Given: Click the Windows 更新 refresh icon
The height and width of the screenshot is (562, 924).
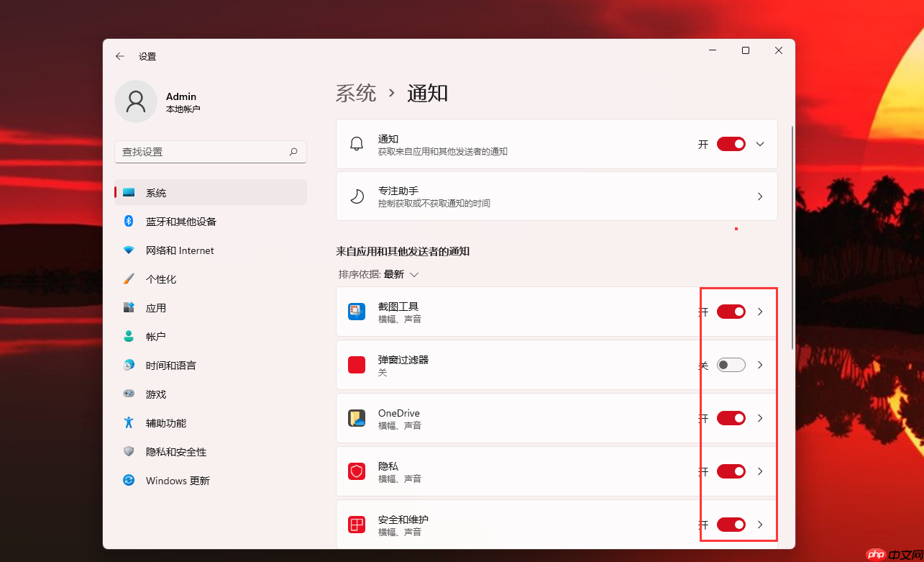Looking at the screenshot, I should click(129, 481).
